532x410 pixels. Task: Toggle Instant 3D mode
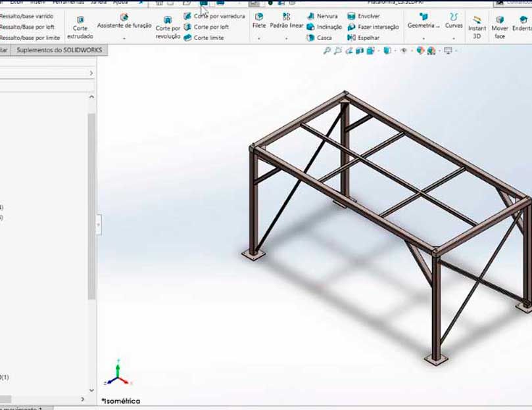(x=477, y=28)
